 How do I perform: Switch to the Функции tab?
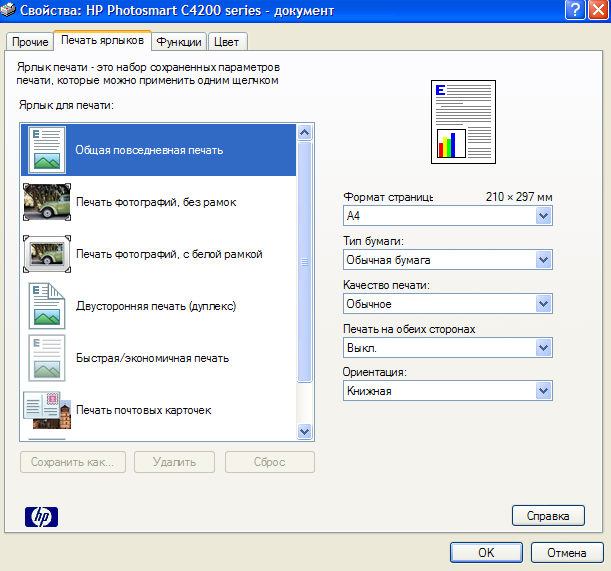(x=179, y=42)
